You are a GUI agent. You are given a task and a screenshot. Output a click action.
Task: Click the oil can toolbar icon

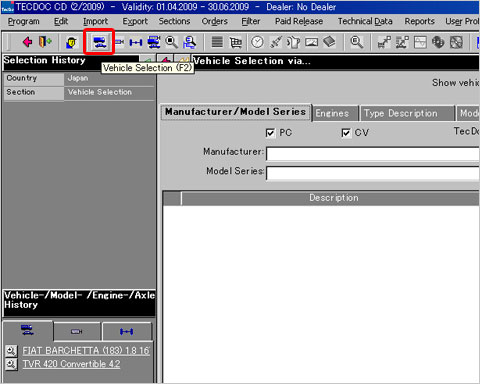tap(293, 42)
